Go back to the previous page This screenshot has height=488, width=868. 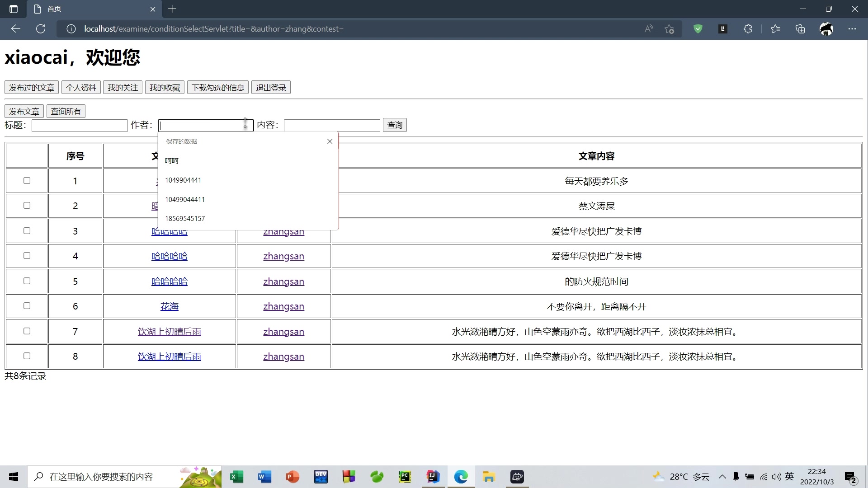[16, 29]
